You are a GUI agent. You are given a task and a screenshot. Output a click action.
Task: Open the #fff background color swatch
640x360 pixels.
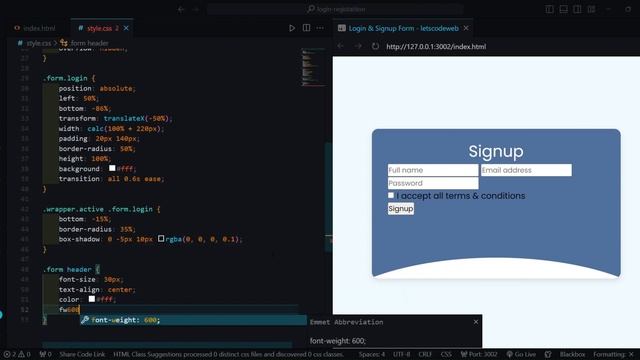click(112, 168)
